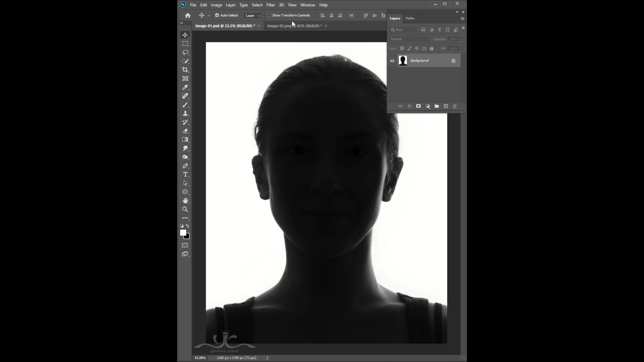Open the Auto-Select Layer dropdown
The width and height of the screenshot is (644, 362).
click(253, 15)
